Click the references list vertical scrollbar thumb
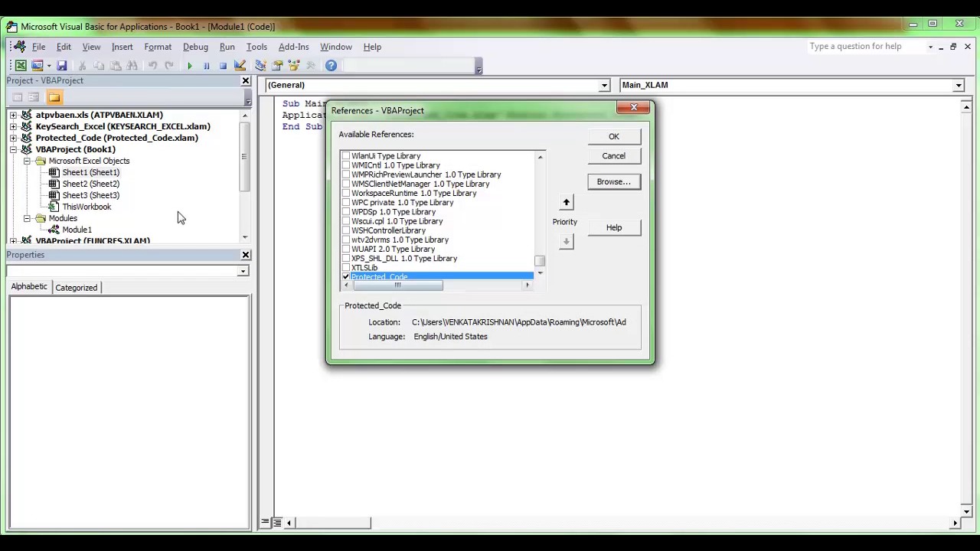 [540, 261]
